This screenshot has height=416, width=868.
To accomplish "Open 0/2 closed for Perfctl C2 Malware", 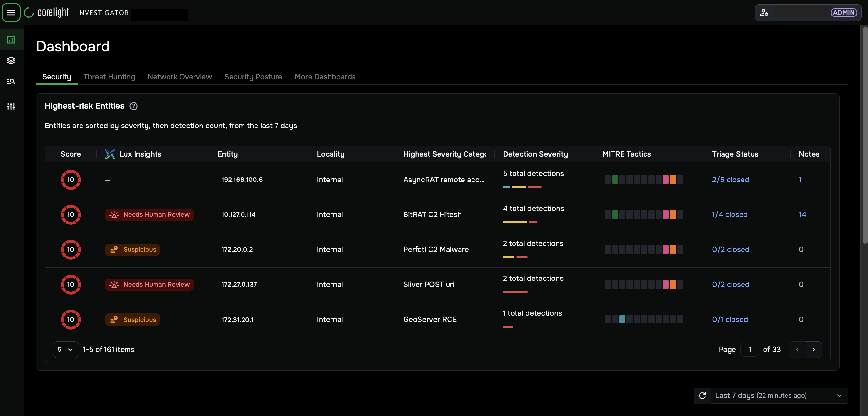I will 731,249.
